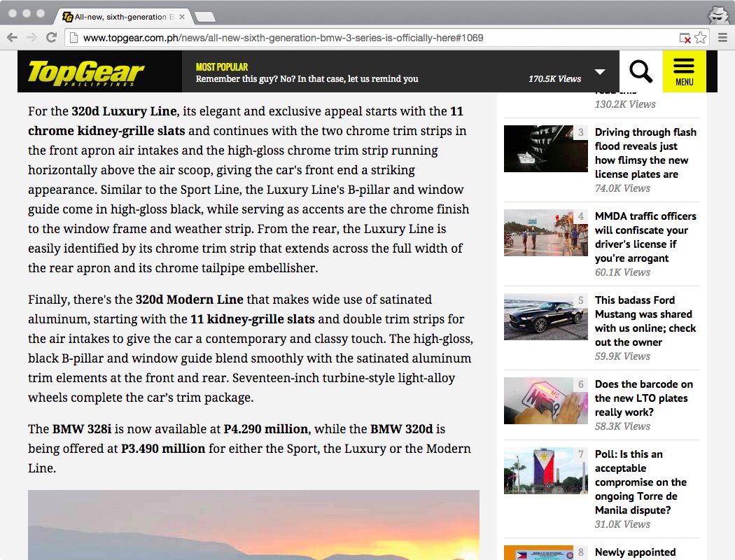Bookmark page with the star icon
Screen dimensions: 735x560
click(x=700, y=38)
